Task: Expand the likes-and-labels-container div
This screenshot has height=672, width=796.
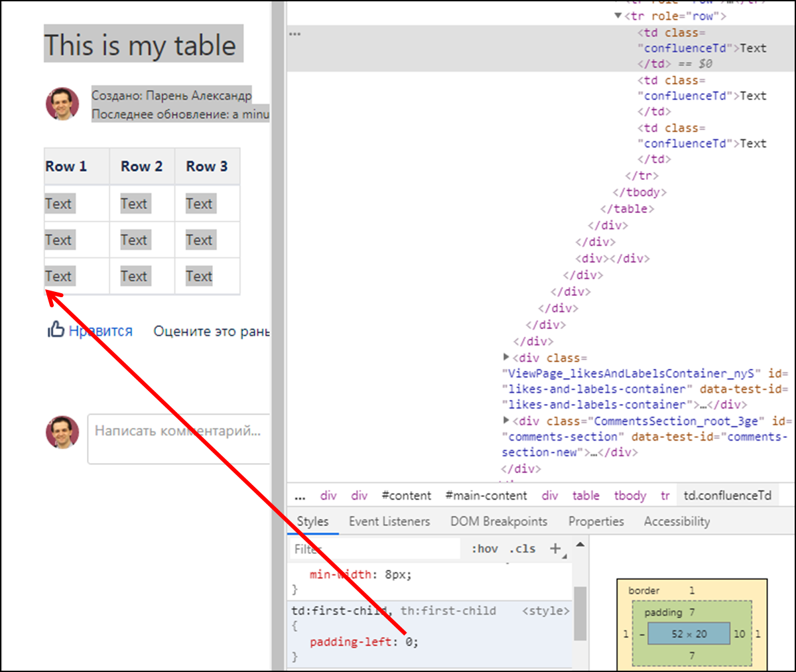Action: [506, 358]
